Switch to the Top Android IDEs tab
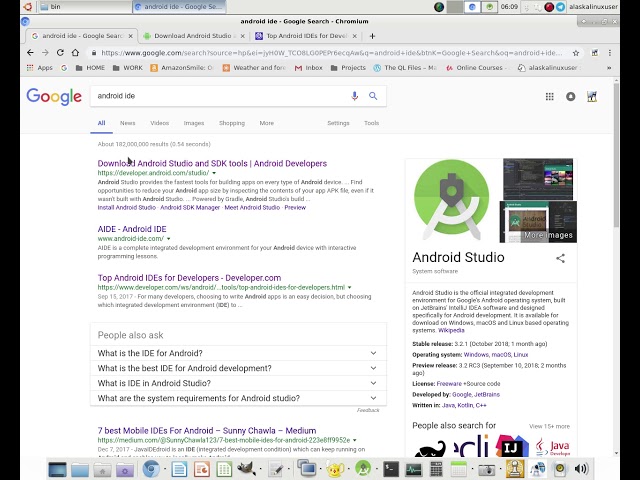640x480 pixels. [x=306, y=36]
